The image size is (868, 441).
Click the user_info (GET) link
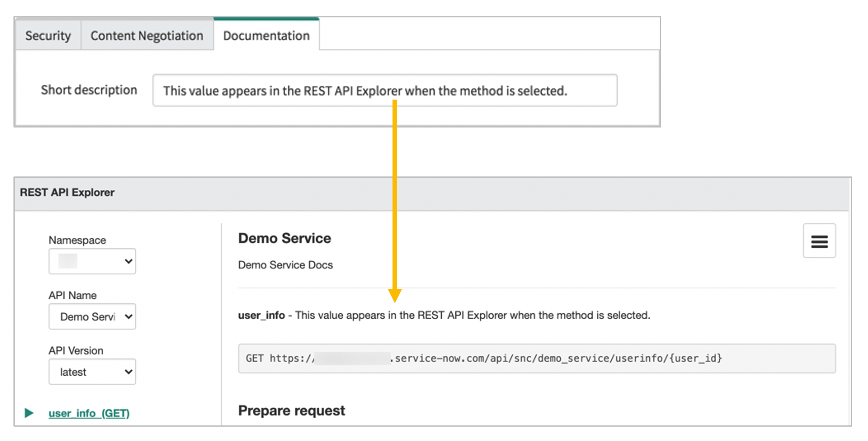(x=89, y=413)
